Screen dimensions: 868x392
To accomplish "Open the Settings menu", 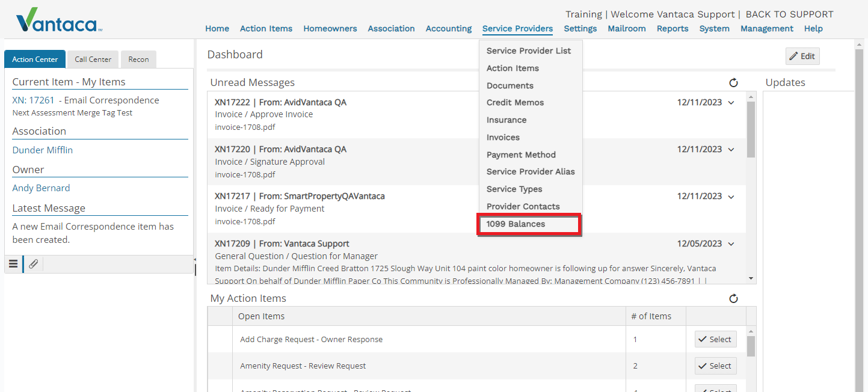I will click(580, 28).
